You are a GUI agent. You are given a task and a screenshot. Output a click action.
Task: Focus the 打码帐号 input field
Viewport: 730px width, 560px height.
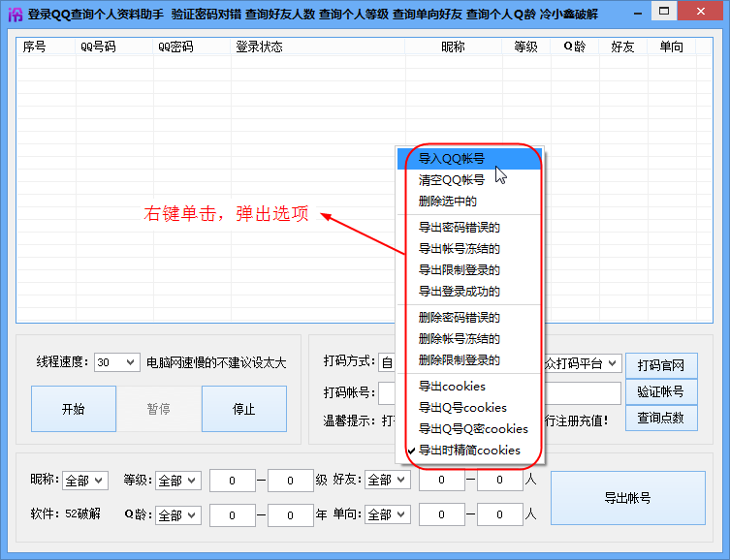pos(583,393)
